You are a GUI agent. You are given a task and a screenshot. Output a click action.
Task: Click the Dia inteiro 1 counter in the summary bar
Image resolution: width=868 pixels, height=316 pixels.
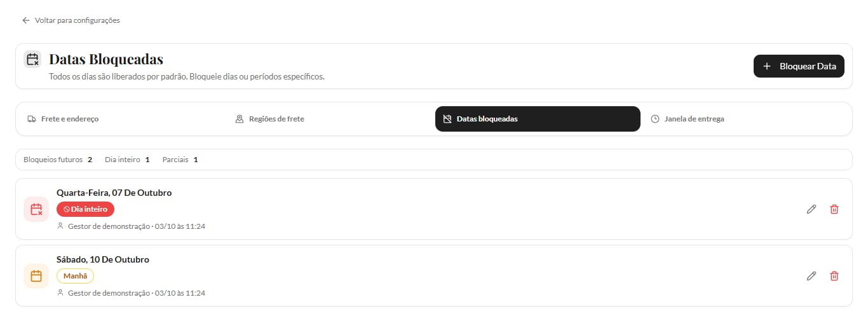click(x=127, y=160)
